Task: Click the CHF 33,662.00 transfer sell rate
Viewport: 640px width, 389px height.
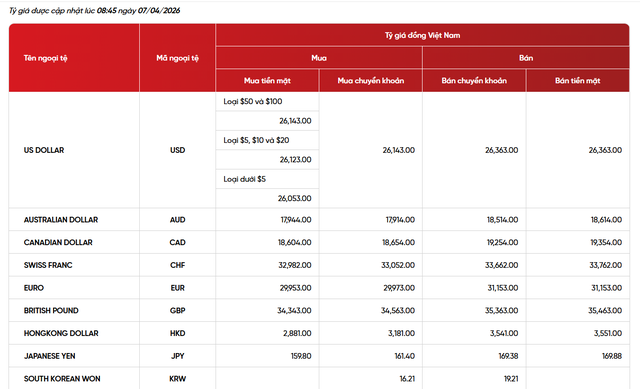Action: [502, 265]
